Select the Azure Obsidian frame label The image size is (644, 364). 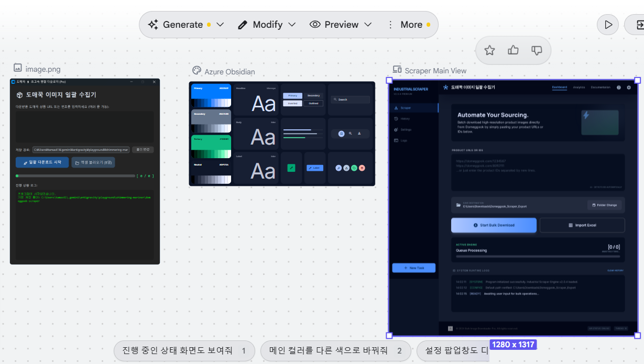point(230,71)
